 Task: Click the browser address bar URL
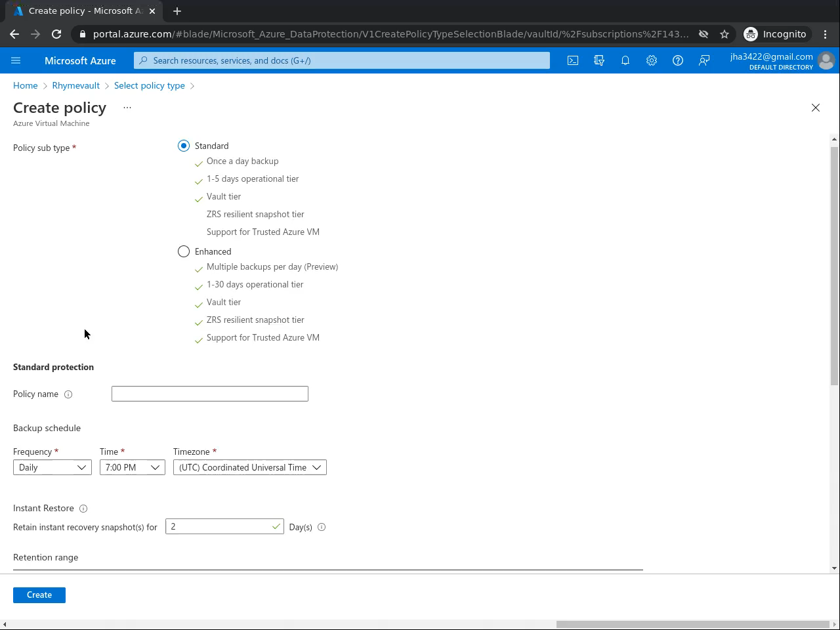pyautogui.click(x=390, y=34)
